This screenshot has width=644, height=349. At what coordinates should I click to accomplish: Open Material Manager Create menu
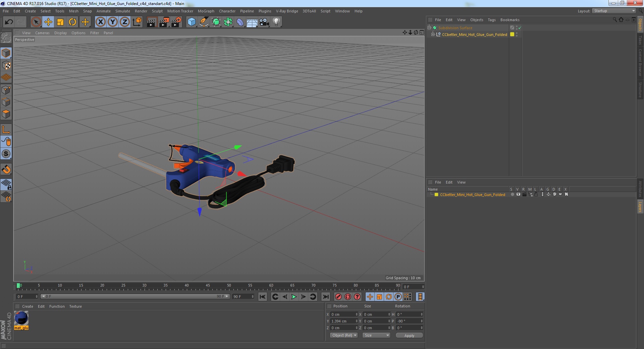coord(28,306)
